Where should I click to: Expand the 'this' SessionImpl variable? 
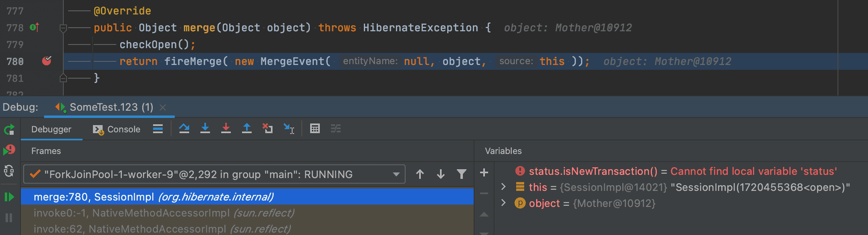click(504, 187)
